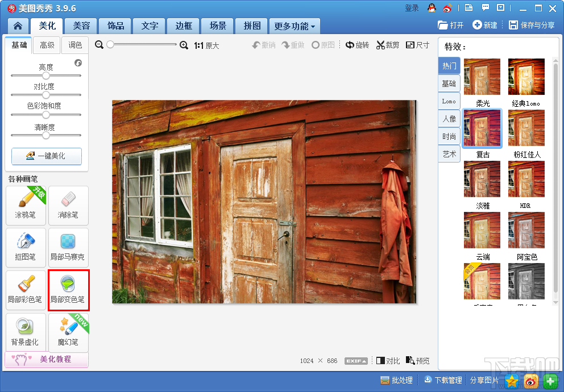
Task: Click the 登录 login link
Action: point(412,8)
